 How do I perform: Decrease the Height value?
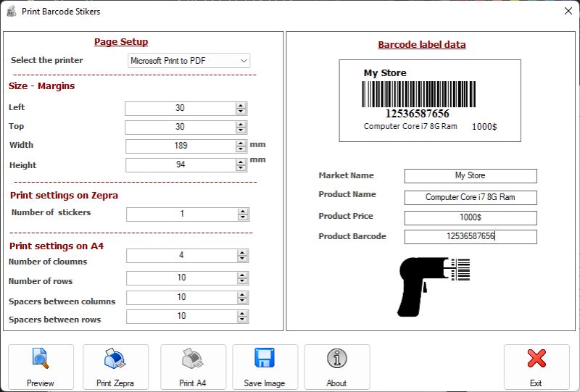(x=241, y=168)
